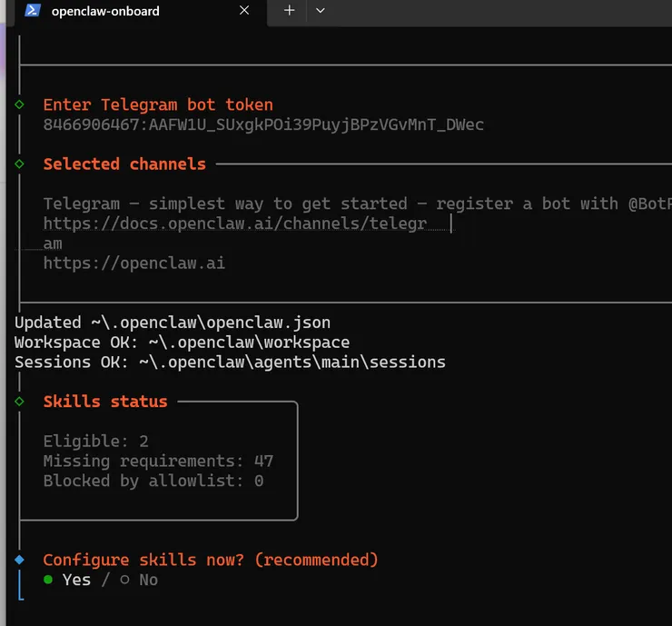
Task: Click the Eligible: 2 line
Action: coord(95,442)
